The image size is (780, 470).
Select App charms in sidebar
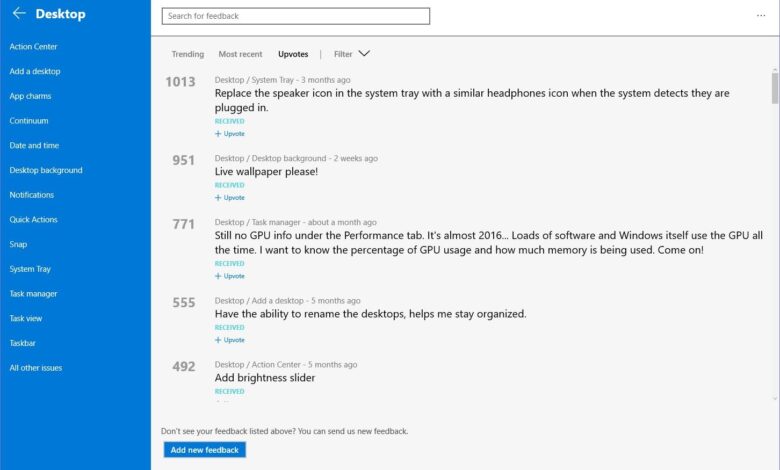(30, 96)
